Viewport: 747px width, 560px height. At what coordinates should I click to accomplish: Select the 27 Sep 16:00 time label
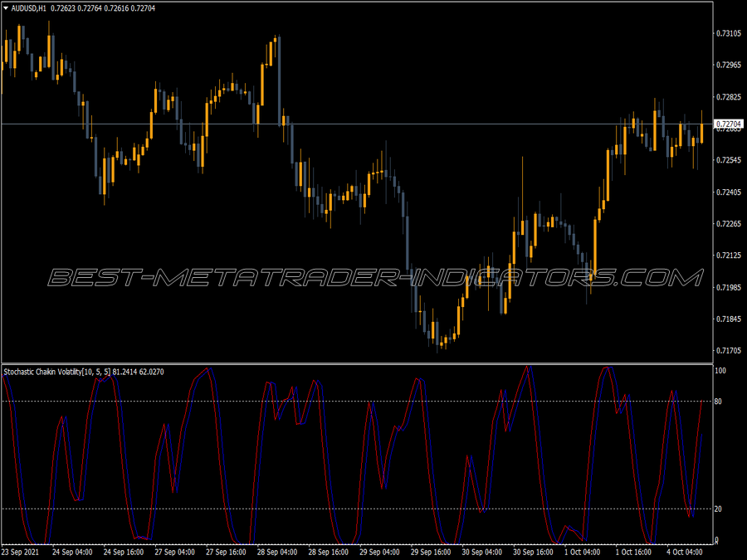pyautogui.click(x=226, y=552)
